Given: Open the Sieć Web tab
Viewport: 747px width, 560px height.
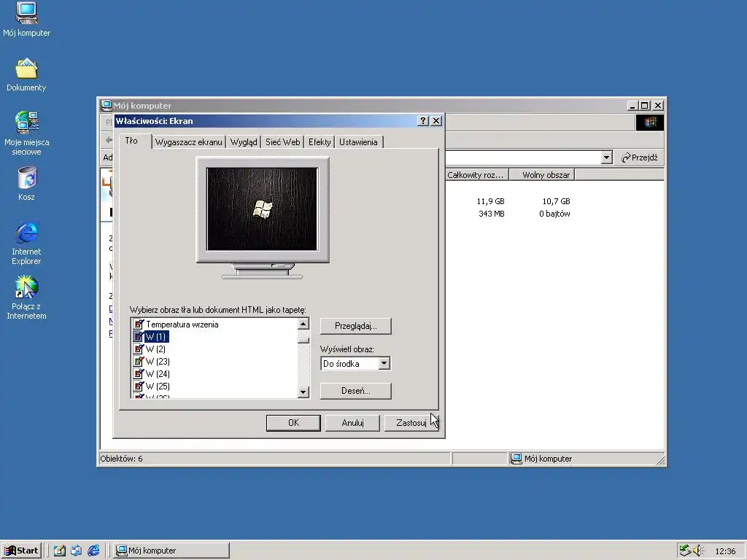Looking at the screenshot, I should point(282,142).
